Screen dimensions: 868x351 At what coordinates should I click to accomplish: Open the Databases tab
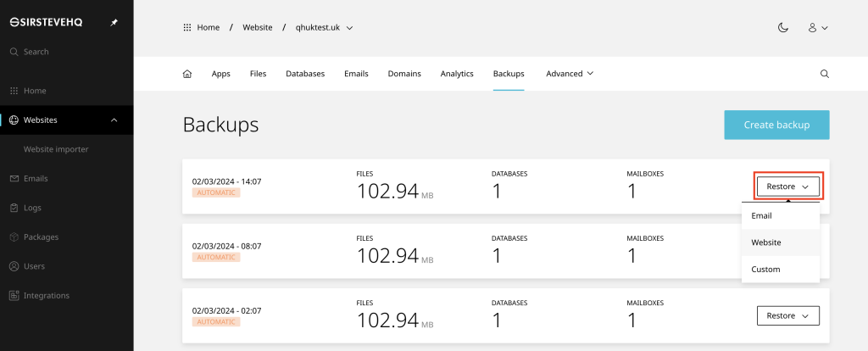click(305, 74)
